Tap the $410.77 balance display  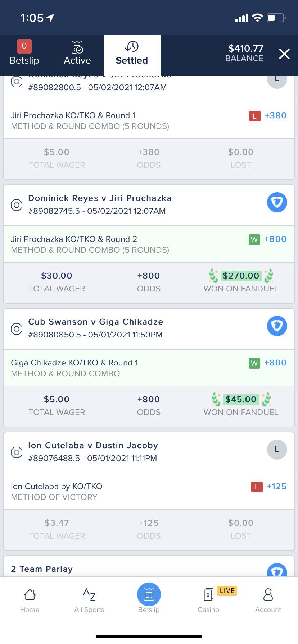[x=244, y=53]
